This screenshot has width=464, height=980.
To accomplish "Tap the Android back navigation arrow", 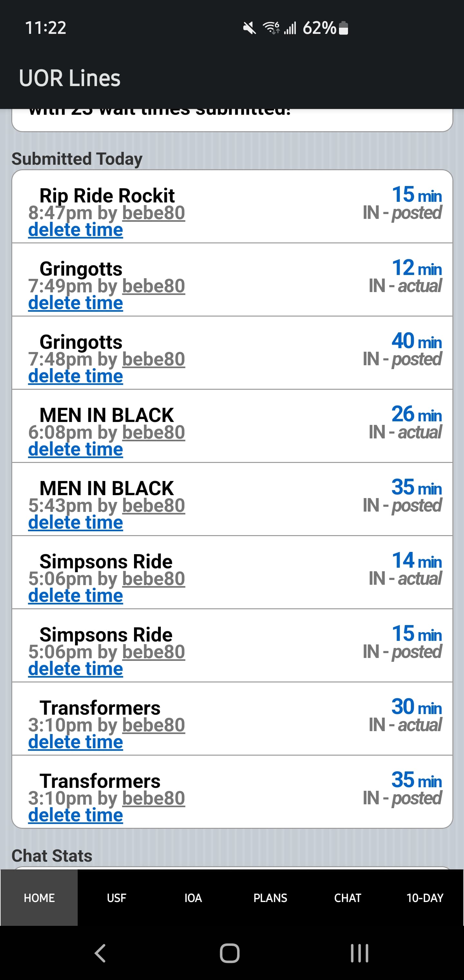I will pos(100,953).
